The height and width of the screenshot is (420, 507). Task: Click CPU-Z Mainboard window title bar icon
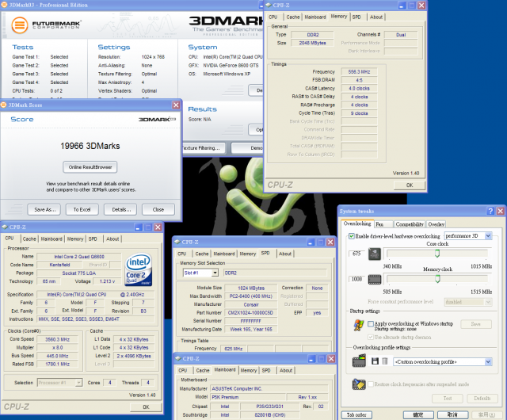(x=177, y=358)
